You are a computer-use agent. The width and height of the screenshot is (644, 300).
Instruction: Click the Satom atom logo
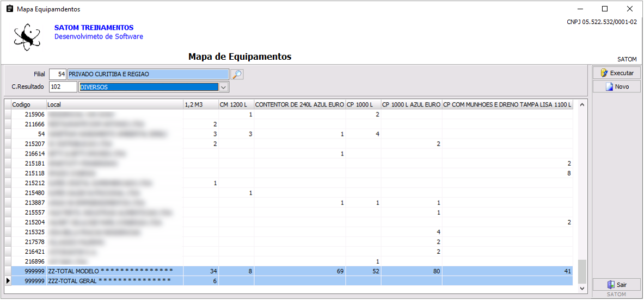[27, 37]
